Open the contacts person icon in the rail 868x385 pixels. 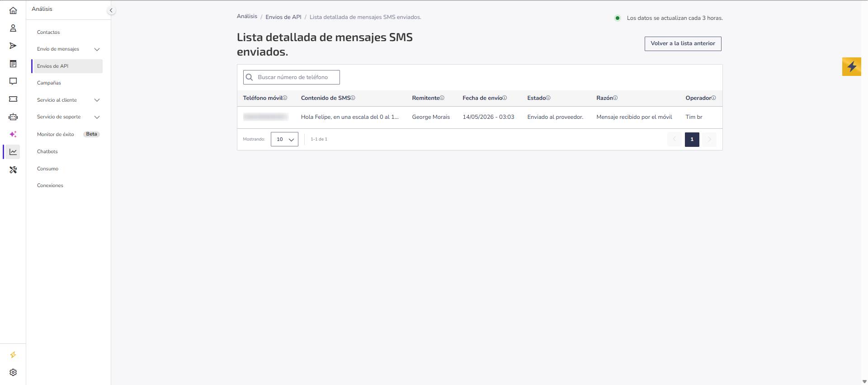[13, 28]
